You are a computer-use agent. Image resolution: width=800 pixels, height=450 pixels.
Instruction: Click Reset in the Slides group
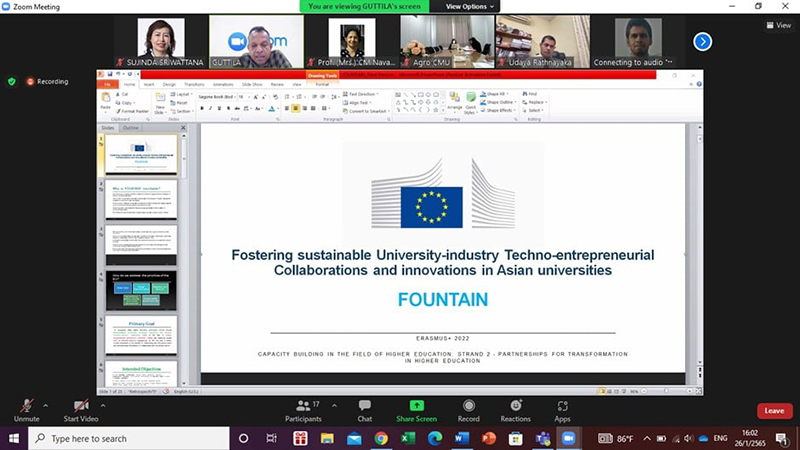tap(179, 103)
